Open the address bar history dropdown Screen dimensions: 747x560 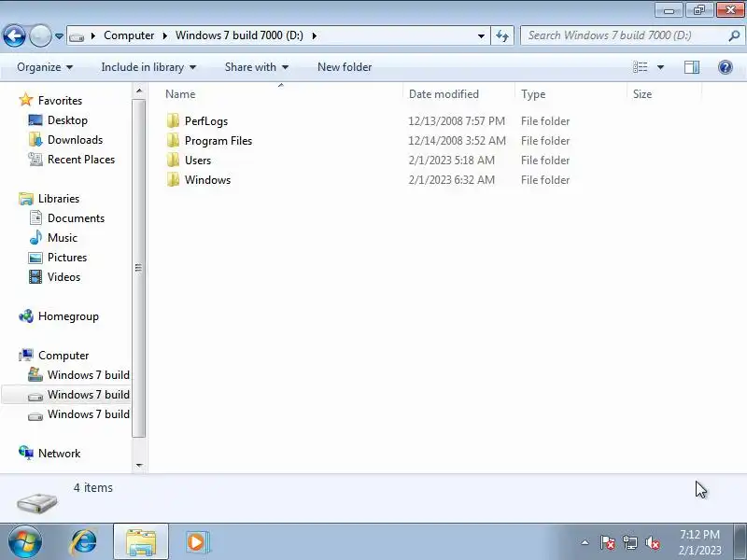tap(481, 36)
